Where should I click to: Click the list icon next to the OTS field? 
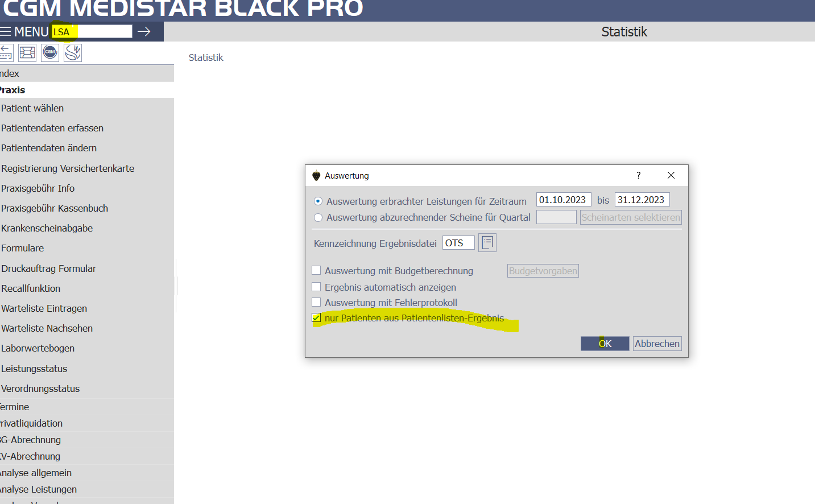487,242
